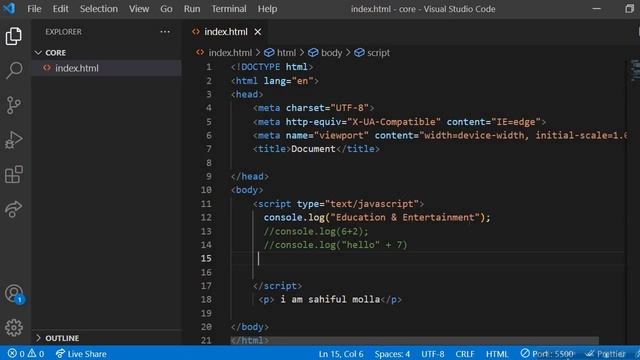Open the Edit menu
640x360 pixels.
[x=60, y=9]
